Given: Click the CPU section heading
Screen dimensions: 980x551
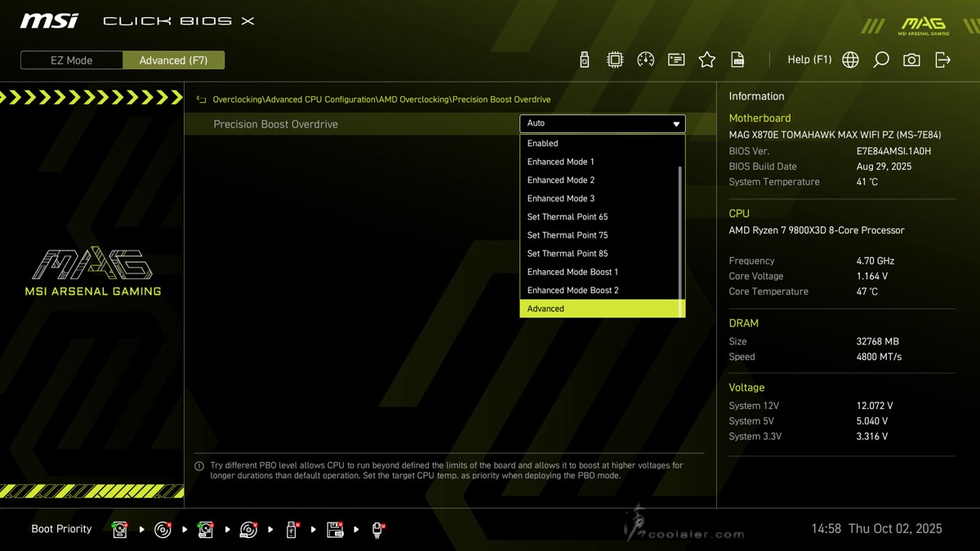Looking at the screenshot, I should [x=739, y=214].
